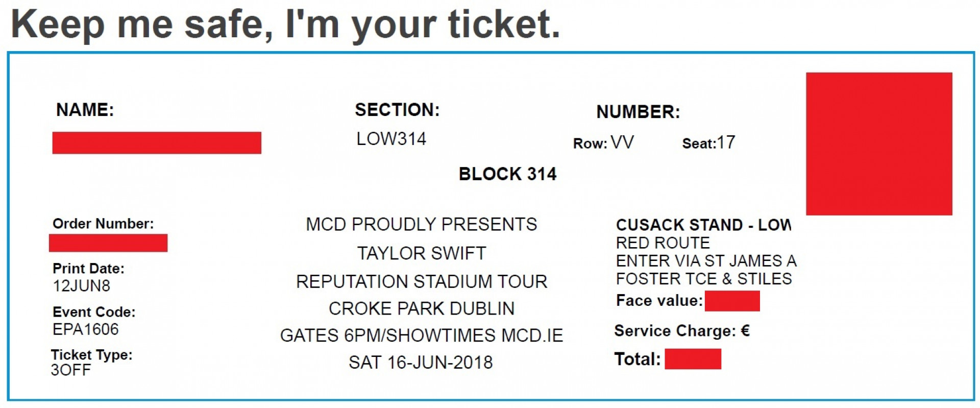Image resolution: width=980 pixels, height=408 pixels.
Task: Click the GATES 6PM/SHOWTIMES MCD.IE line
Action: click(x=422, y=335)
